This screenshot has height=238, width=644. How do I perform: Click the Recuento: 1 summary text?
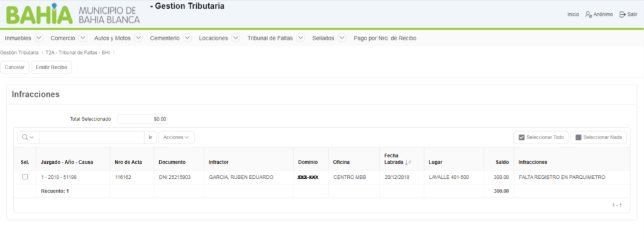click(55, 191)
